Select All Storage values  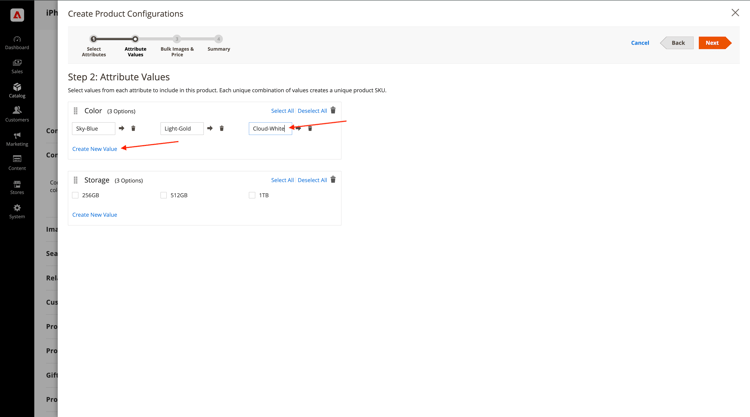click(x=282, y=180)
